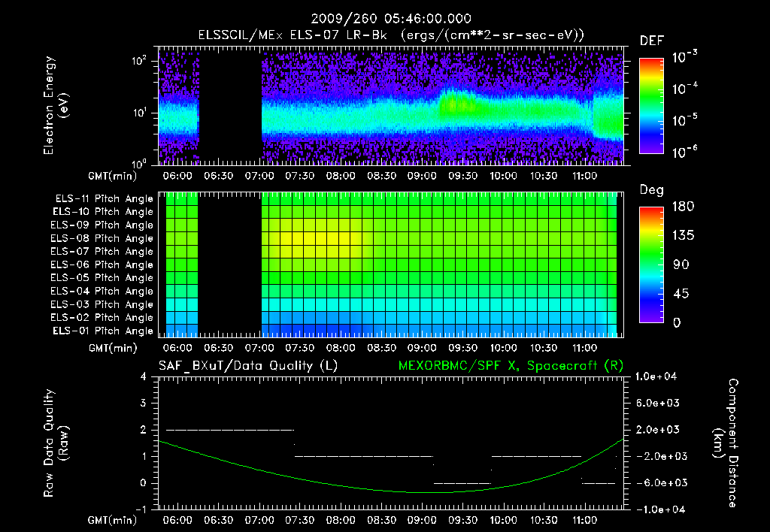Click the DEF color bar legend
770x532 pixels.
click(651, 106)
